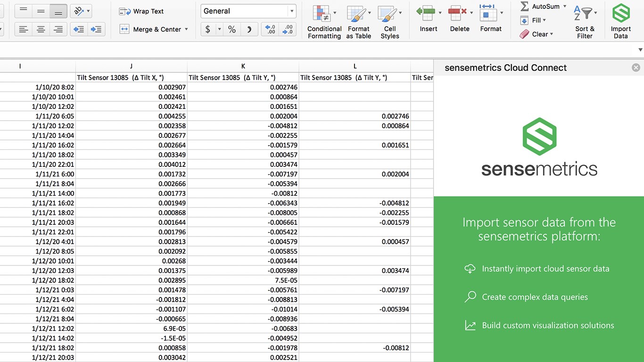644x362 pixels.
Task: Select the cell with value 0.003042
Action: click(x=131, y=358)
